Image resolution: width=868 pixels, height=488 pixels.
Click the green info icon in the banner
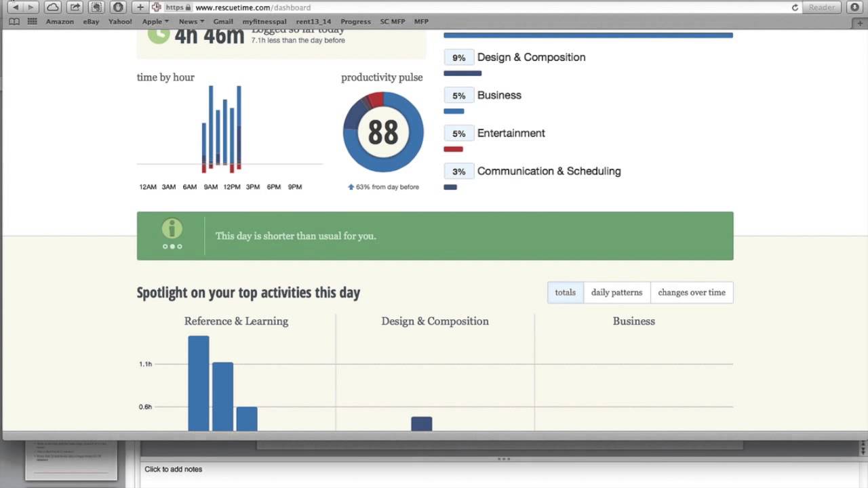(x=172, y=228)
